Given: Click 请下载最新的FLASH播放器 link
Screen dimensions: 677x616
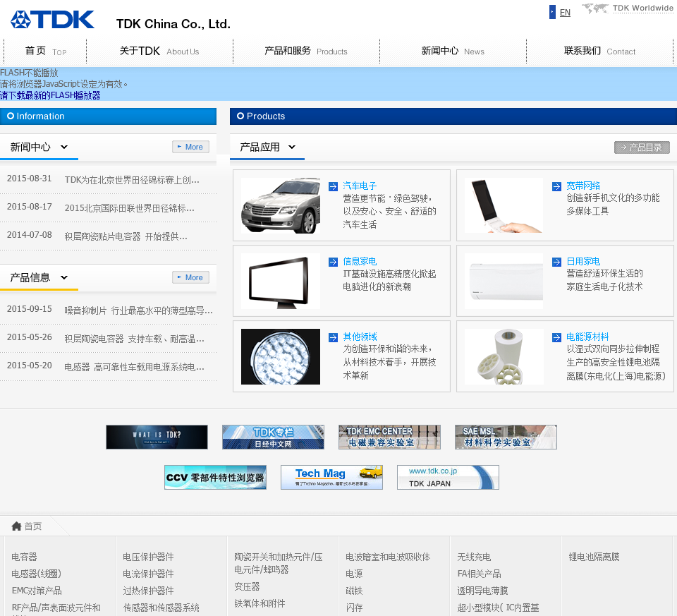Looking at the screenshot, I should point(50,95).
